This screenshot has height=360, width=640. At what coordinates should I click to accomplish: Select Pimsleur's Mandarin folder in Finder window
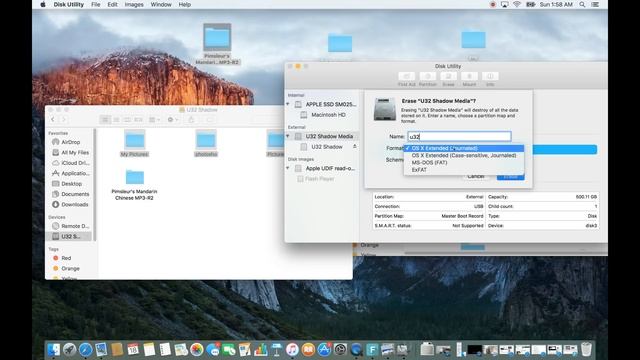tap(134, 185)
